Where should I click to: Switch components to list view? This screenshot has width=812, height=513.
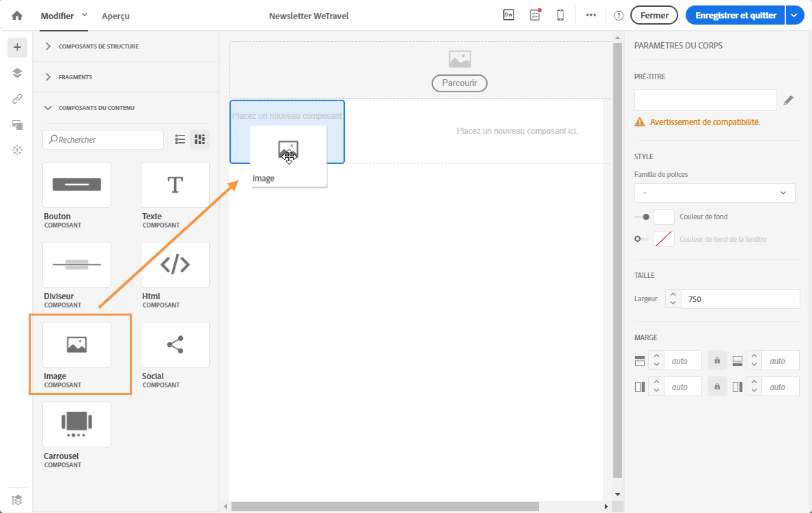(180, 139)
